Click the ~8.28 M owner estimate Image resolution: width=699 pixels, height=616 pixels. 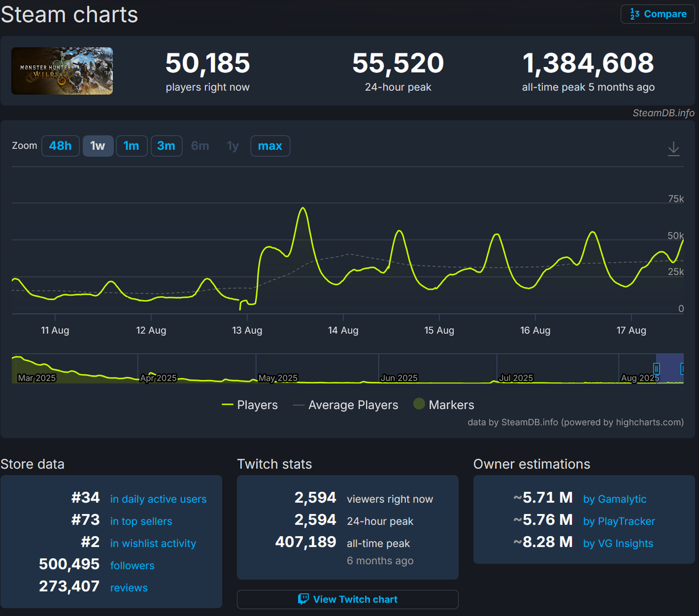pyautogui.click(x=543, y=543)
